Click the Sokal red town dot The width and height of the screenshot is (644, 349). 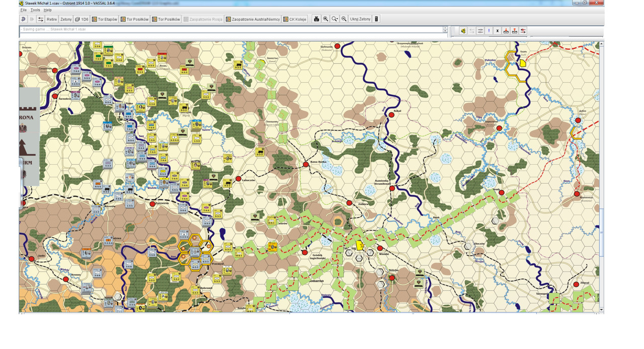click(x=390, y=115)
